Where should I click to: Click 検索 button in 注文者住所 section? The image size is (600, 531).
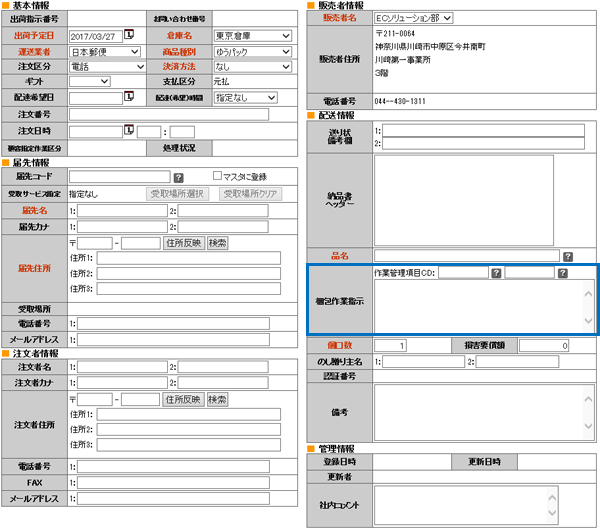(217, 400)
